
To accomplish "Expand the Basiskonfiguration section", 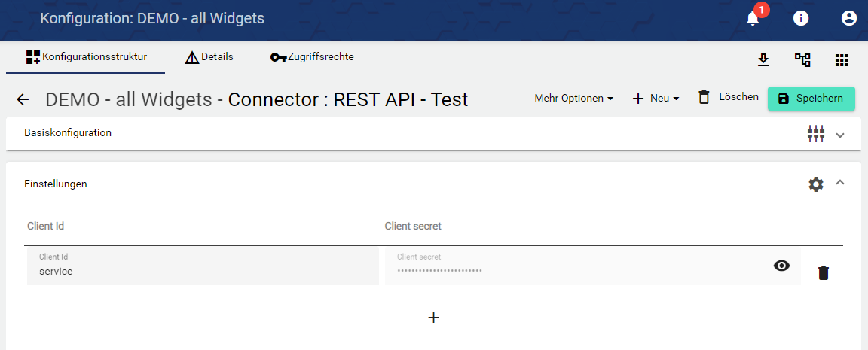I will pos(841,135).
